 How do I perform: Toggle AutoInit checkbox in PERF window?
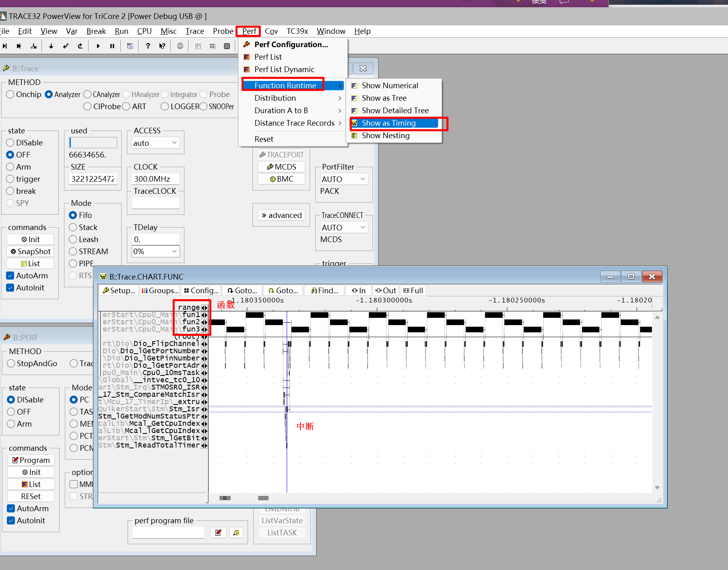(x=11, y=520)
